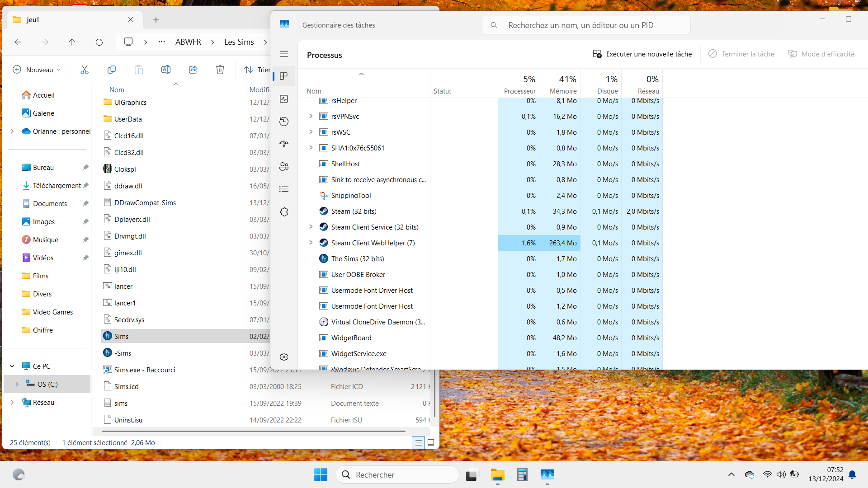This screenshot has height=488, width=868.
Task: Sort processes by Mémoire column
Action: click(x=560, y=84)
